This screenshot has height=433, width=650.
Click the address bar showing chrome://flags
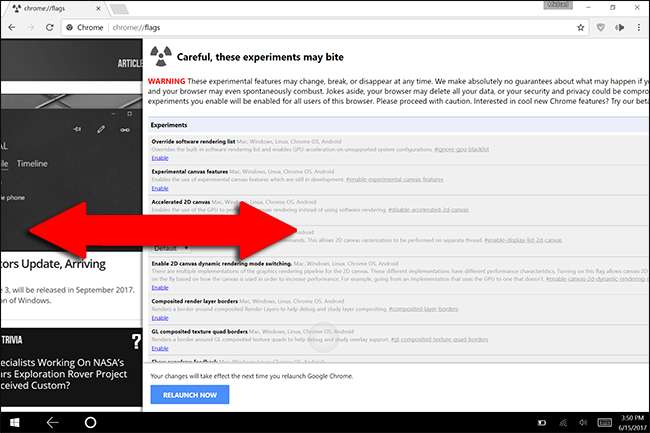click(323, 27)
